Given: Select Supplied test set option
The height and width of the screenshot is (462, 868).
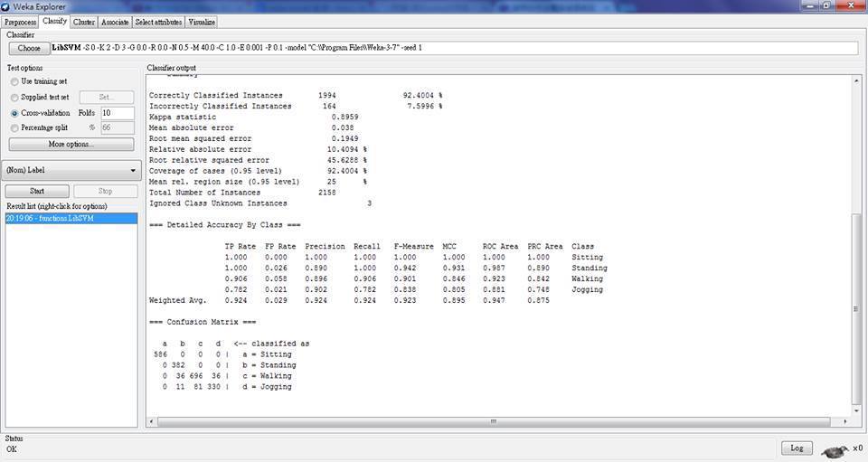Looking at the screenshot, I should (x=15, y=98).
